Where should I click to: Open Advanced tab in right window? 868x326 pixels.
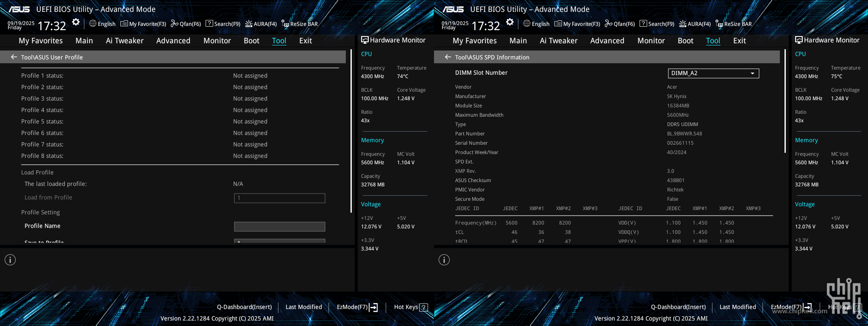[607, 41]
